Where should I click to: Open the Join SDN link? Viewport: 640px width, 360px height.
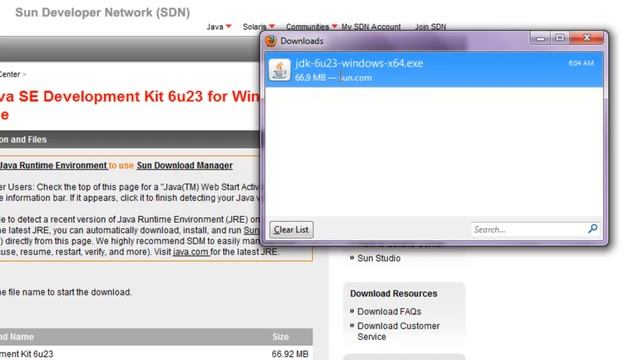[x=431, y=27]
